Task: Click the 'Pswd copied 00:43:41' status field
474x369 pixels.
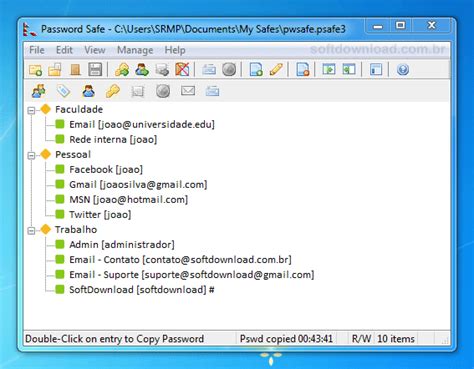Action: coord(286,339)
